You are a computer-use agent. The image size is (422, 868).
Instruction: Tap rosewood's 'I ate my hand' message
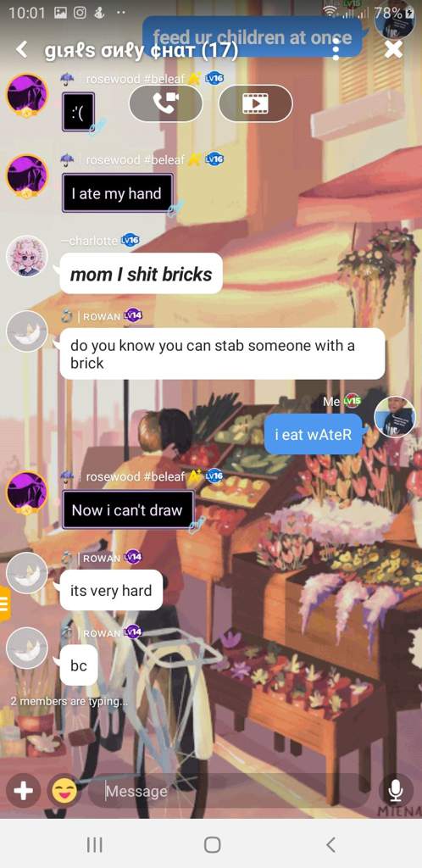[x=117, y=193]
